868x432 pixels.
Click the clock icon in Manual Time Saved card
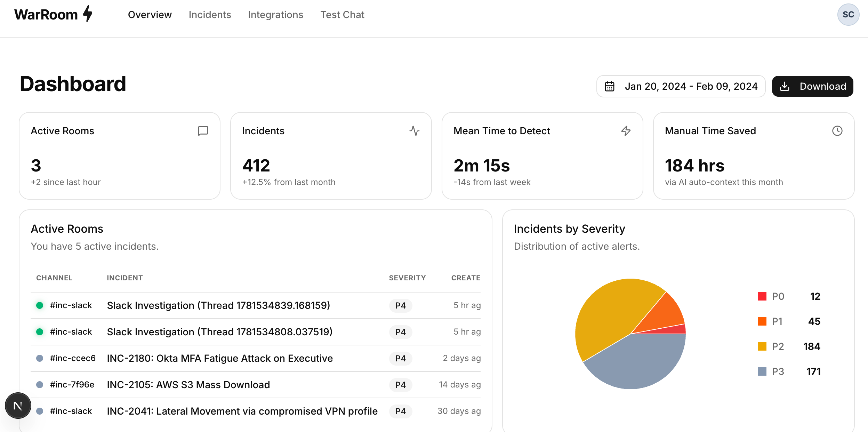[837, 131]
